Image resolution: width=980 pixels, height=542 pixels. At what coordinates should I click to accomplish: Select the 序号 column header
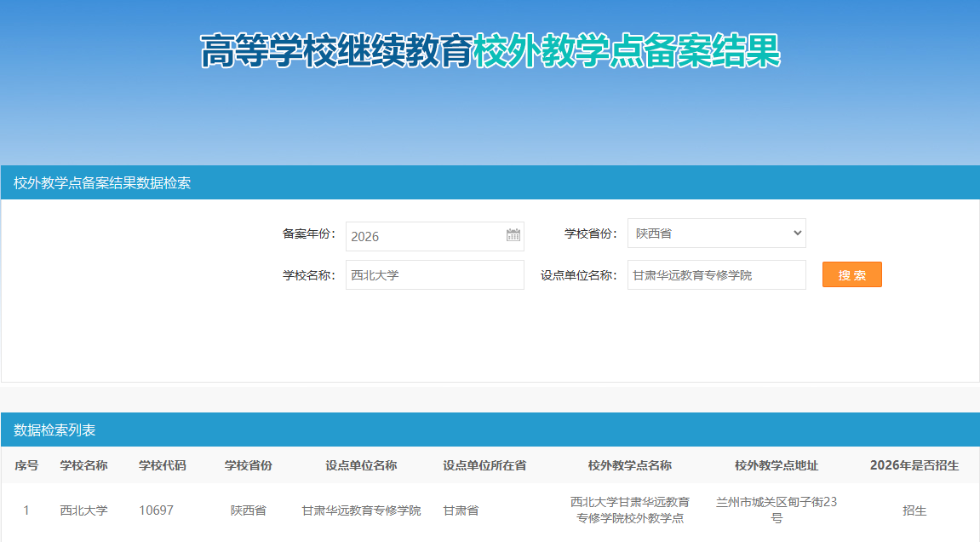click(x=26, y=465)
